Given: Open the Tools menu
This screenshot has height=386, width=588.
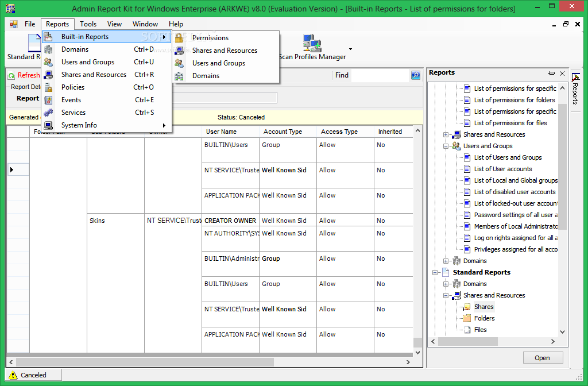Looking at the screenshot, I should tap(88, 24).
